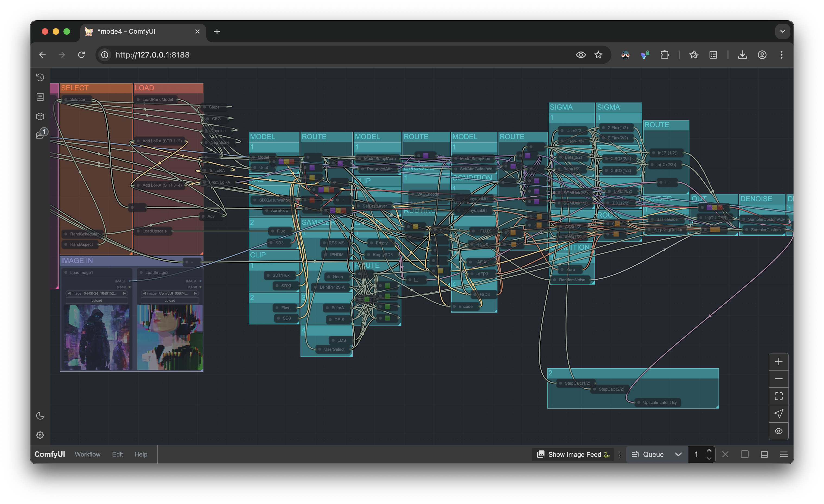
Task: Toggle dark theme moon icon
Action: tap(40, 416)
